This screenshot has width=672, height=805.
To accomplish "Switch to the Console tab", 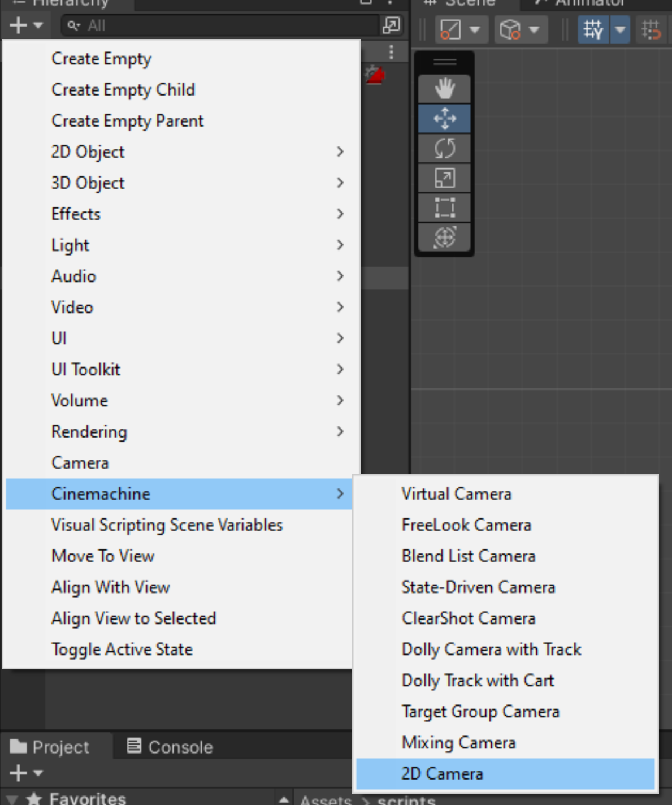I will pyautogui.click(x=170, y=747).
